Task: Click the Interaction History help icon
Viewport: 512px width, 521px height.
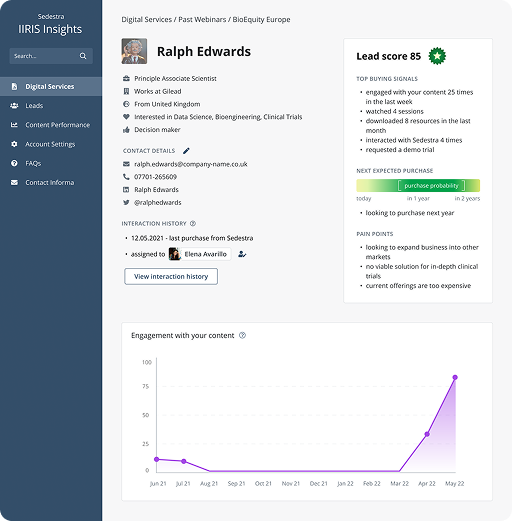Action: click(x=193, y=224)
